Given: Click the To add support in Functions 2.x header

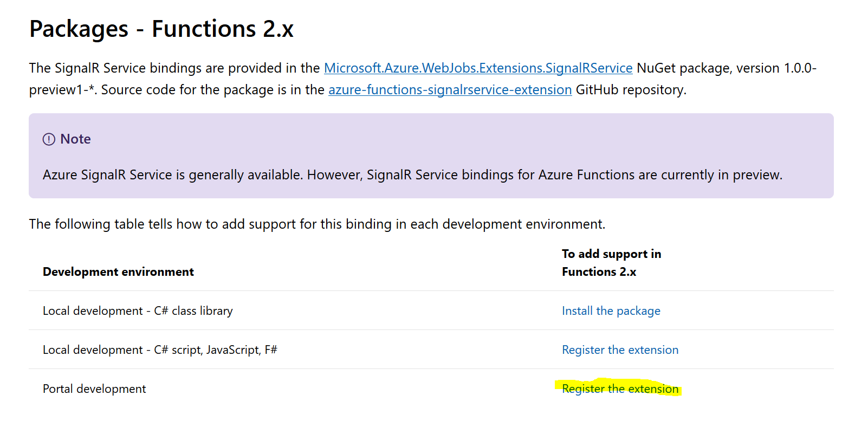Looking at the screenshot, I should pyautogui.click(x=611, y=263).
